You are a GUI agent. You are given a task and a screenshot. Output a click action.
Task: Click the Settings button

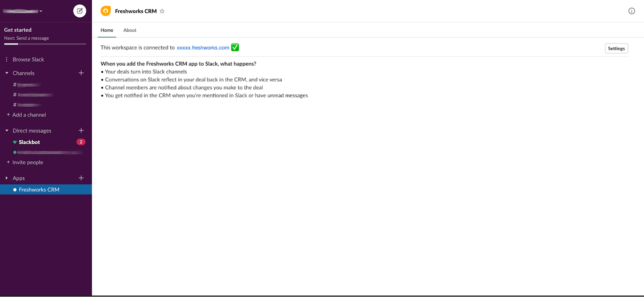[616, 48]
